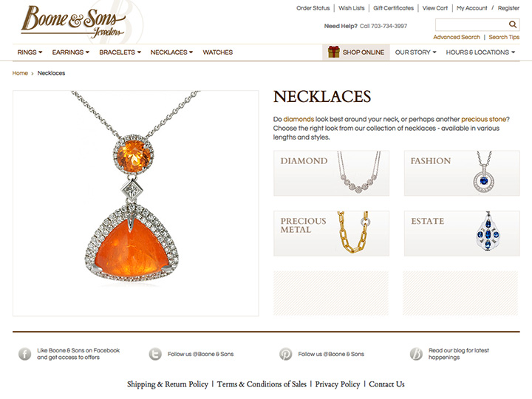Open the View Cart link
The width and height of the screenshot is (532, 399).
click(435, 8)
